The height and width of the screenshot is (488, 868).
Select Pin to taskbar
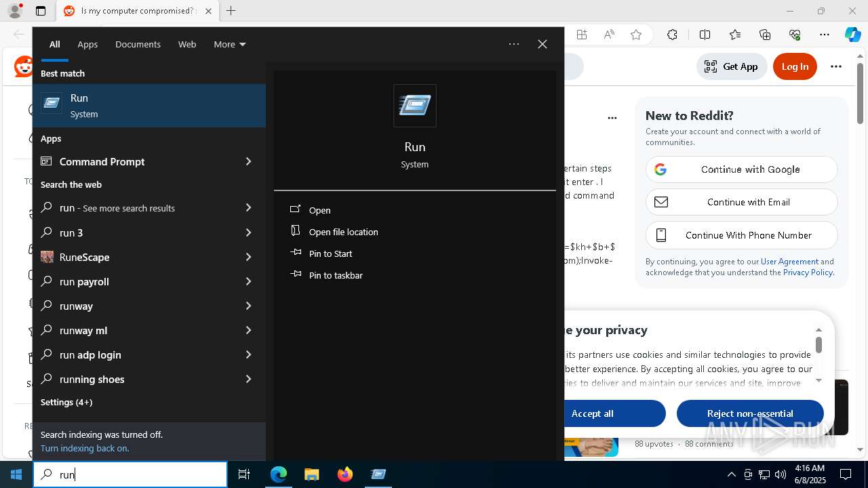point(336,275)
